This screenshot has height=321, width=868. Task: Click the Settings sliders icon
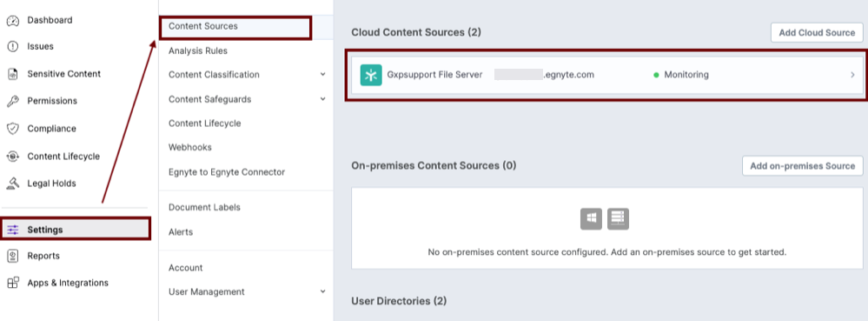click(13, 230)
